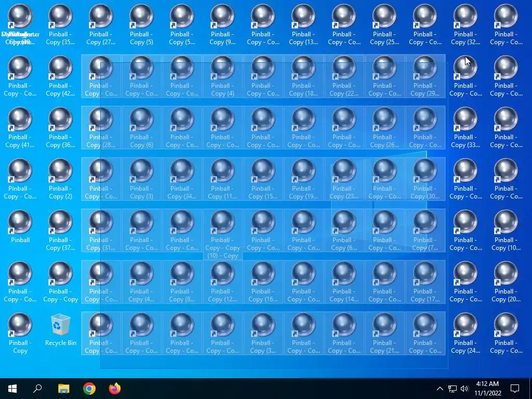Select the 'Pinball - Copy (41...' shortcut
Viewport: 532px width, 399px height.
point(20,128)
